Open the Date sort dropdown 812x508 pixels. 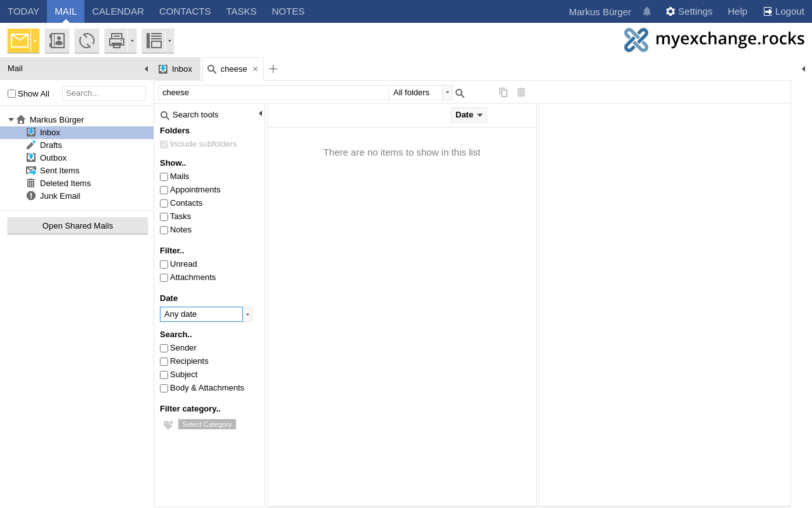coord(469,115)
